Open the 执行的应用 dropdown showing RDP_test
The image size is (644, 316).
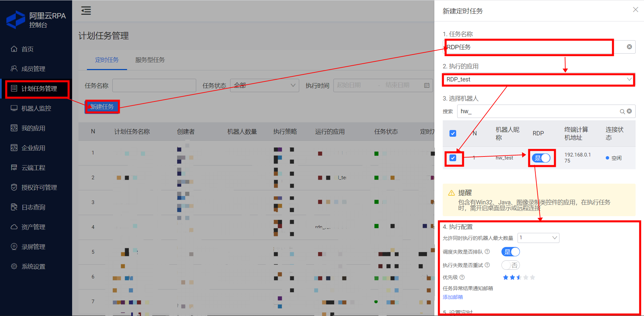click(539, 79)
